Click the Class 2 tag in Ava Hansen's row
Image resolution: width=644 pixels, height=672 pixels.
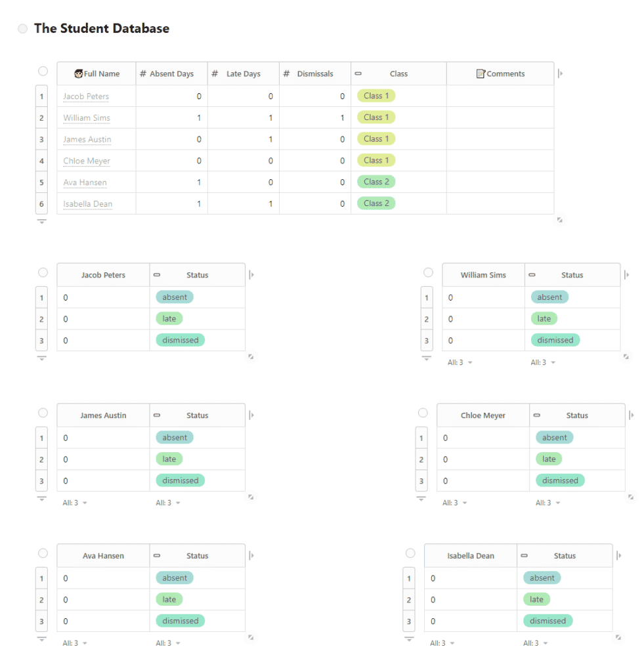[376, 182]
